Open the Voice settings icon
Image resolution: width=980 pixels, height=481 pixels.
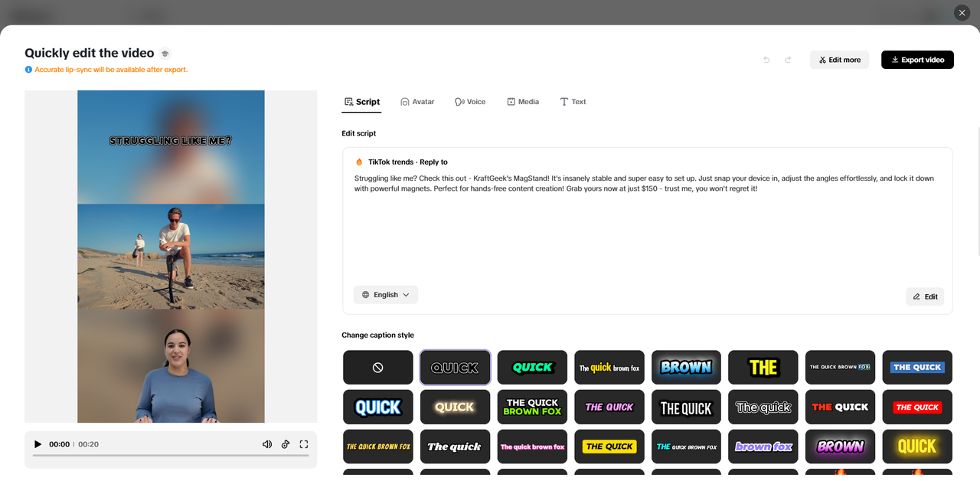point(459,101)
